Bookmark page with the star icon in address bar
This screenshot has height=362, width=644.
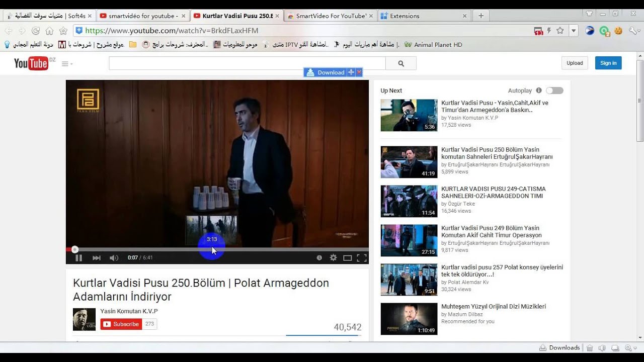click(x=559, y=31)
